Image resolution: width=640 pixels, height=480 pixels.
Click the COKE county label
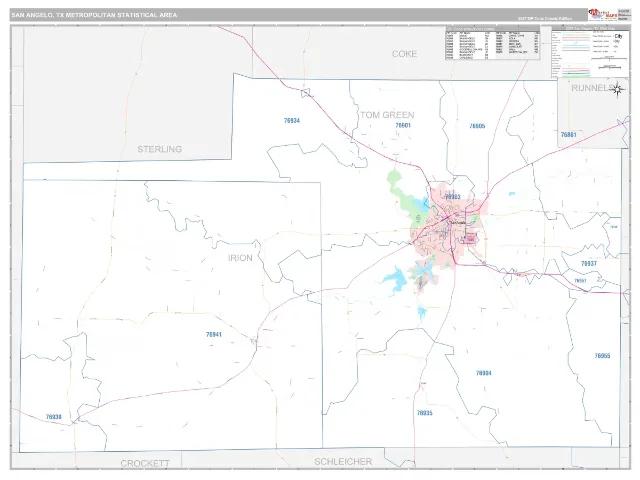pyautogui.click(x=404, y=54)
